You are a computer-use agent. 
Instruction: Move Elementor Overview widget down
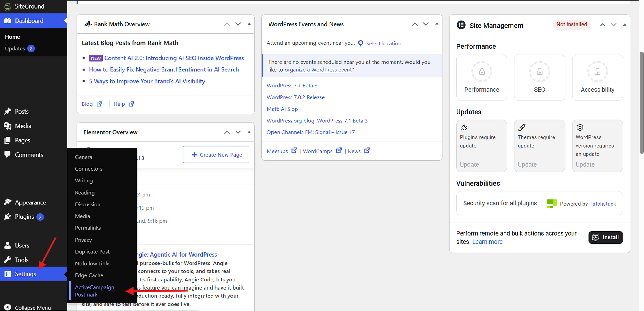pyautogui.click(x=238, y=132)
